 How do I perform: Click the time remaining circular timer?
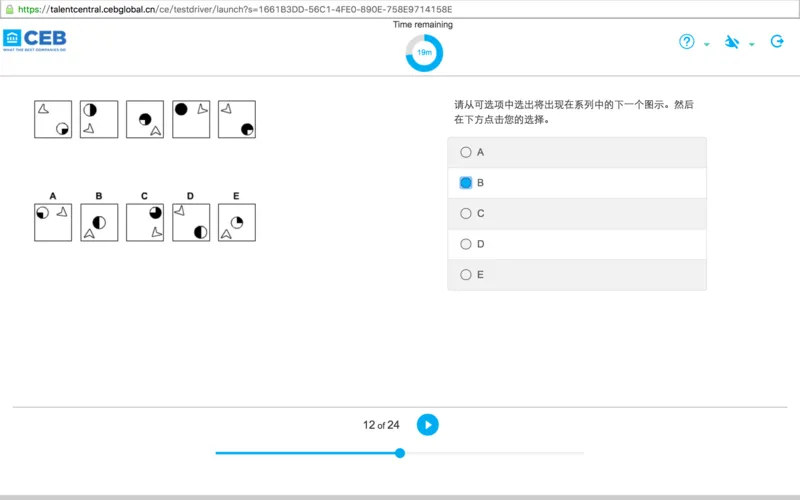pos(424,53)
